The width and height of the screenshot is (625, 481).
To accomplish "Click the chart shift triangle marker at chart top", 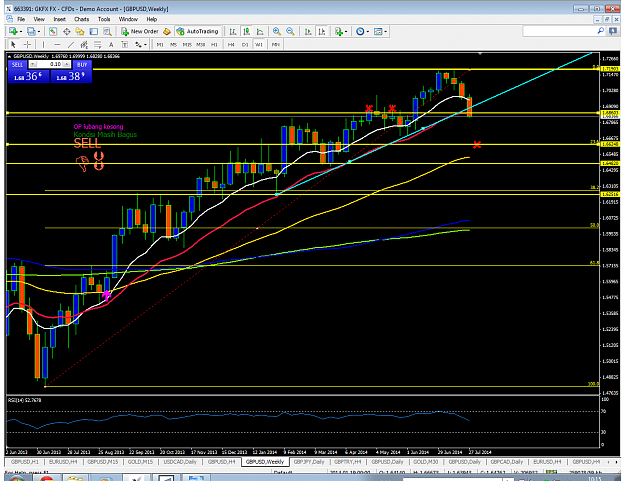I will (x=480, y=53).
